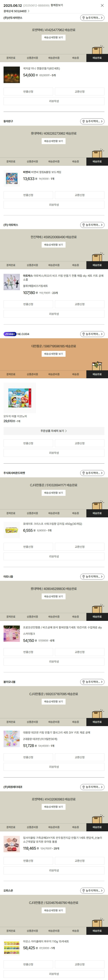The image size is (108, 980).
Task: Open 모두의 마블 이코노미 product thumbnail
Action: coord(20,398)
